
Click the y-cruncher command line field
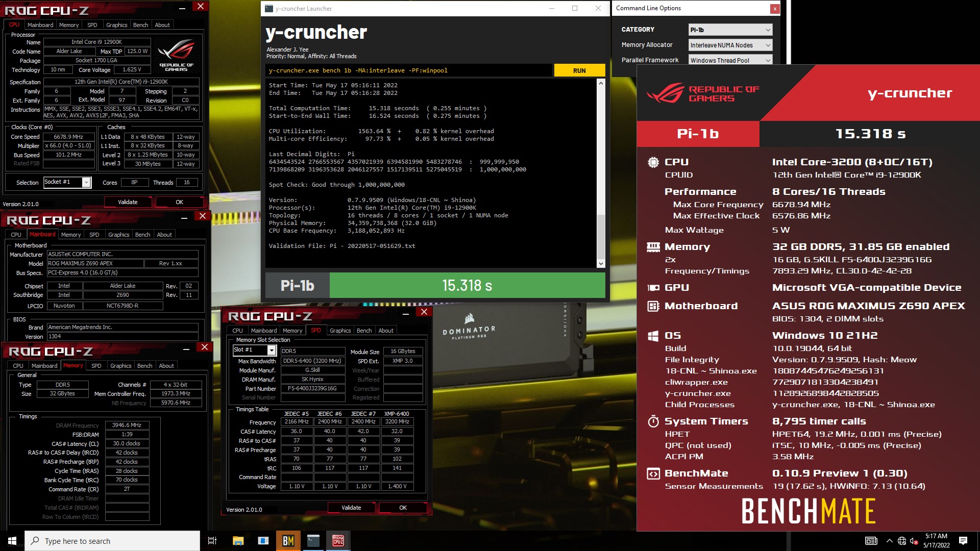tap(408, 70)
